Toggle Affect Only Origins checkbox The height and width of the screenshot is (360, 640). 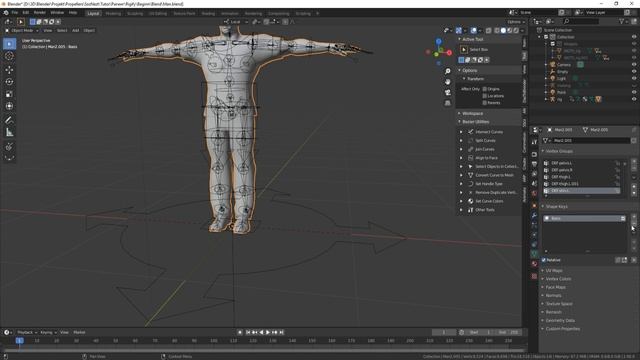(485, 89)
